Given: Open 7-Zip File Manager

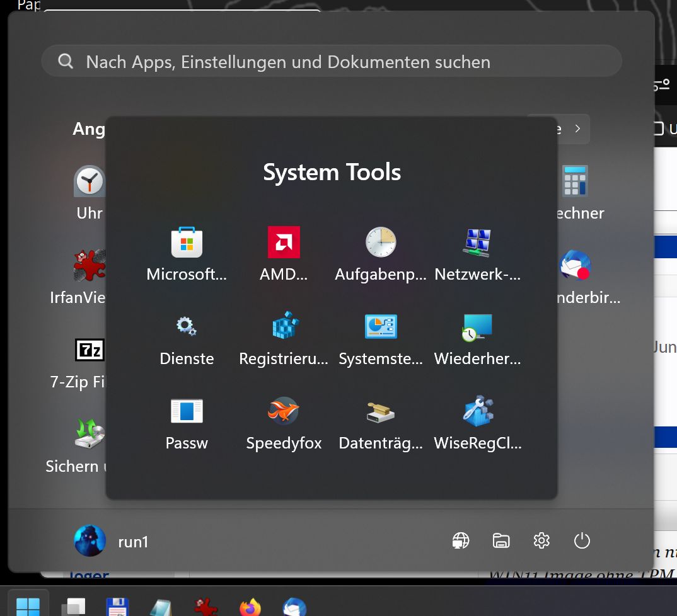Looking at the screenshot, I should (x=90, y=350).
